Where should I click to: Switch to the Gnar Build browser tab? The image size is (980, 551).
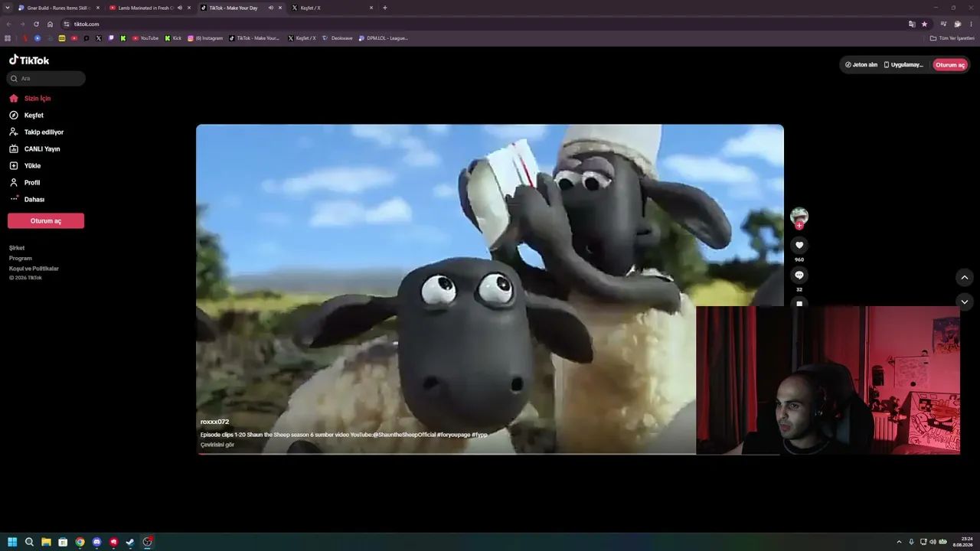pos(58,8)
